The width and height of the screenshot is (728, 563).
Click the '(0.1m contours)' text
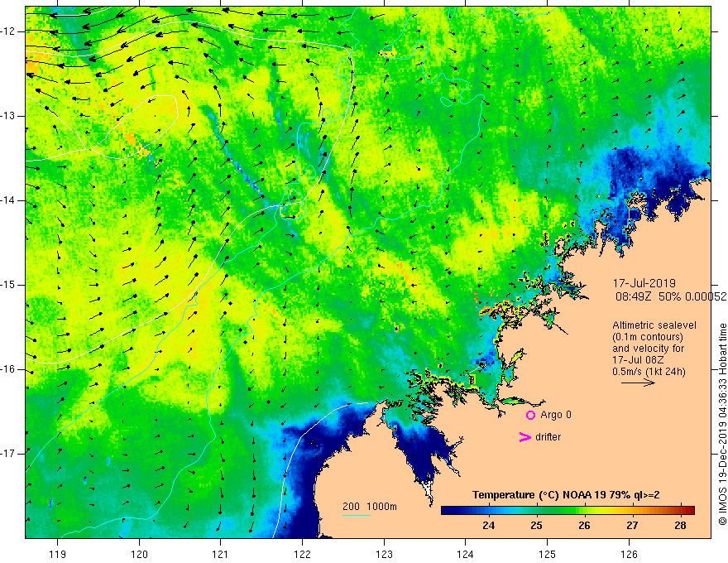coord(648,337)
